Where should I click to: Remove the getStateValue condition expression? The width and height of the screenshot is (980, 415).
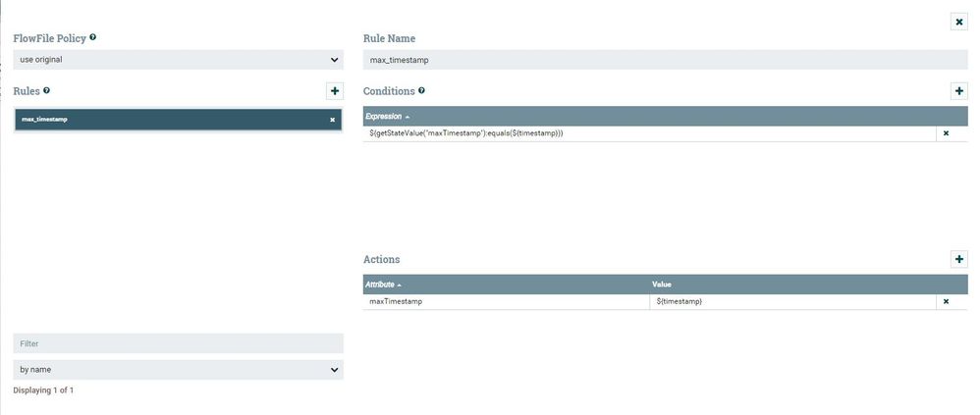click(946, 133)
